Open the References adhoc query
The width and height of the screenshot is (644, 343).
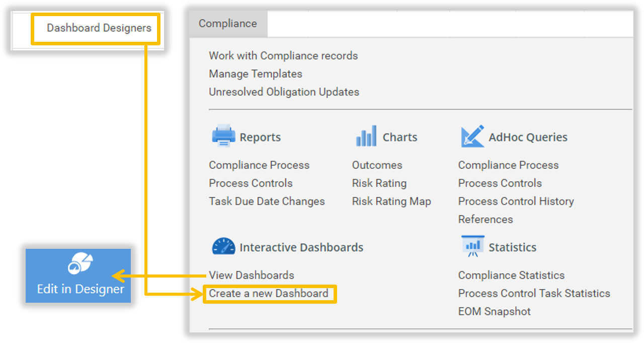click(x=486, y=220)
